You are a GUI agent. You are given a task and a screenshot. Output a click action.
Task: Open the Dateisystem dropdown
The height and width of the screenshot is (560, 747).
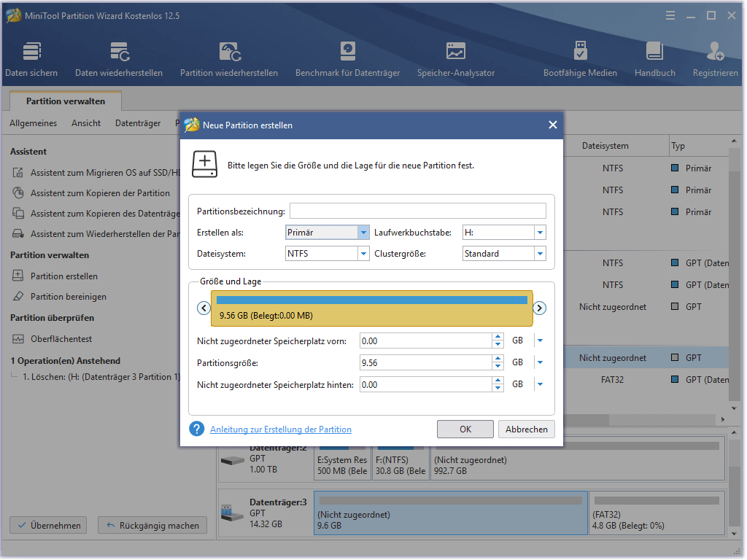(x=363, y=254)
